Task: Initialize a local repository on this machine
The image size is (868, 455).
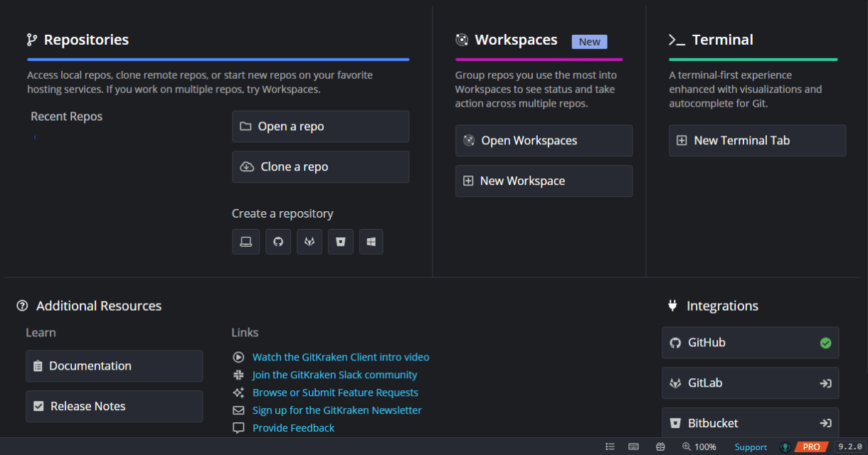Action: pyautogui.click(x=245, y=242)
